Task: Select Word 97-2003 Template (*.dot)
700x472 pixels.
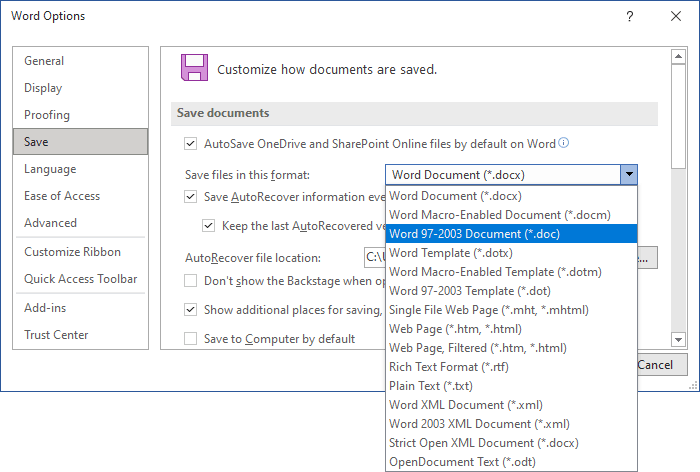Action: pos(511,291)
